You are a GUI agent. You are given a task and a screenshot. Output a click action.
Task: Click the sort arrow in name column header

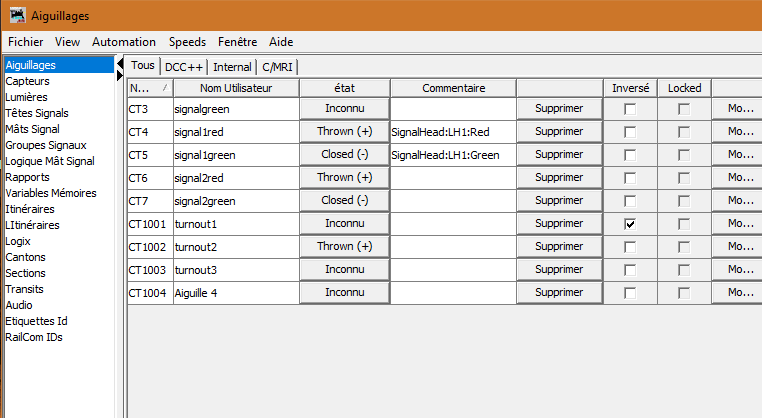(x=164, y=88)
